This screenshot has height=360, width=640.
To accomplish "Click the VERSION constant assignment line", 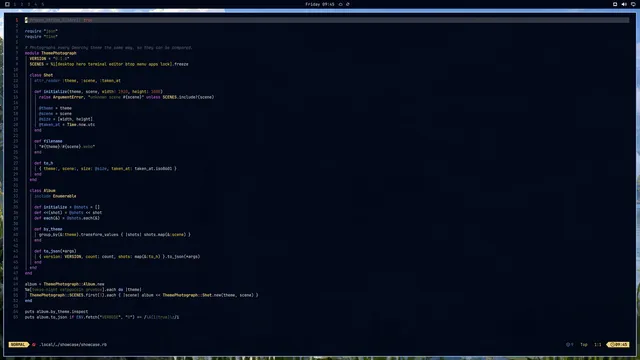I will (49, 58).
